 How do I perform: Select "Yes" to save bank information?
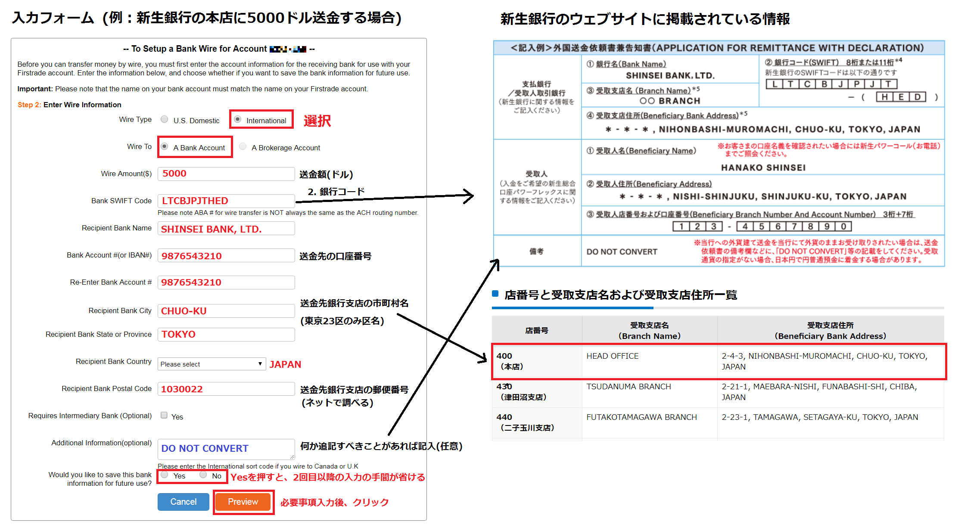point(164,475)
